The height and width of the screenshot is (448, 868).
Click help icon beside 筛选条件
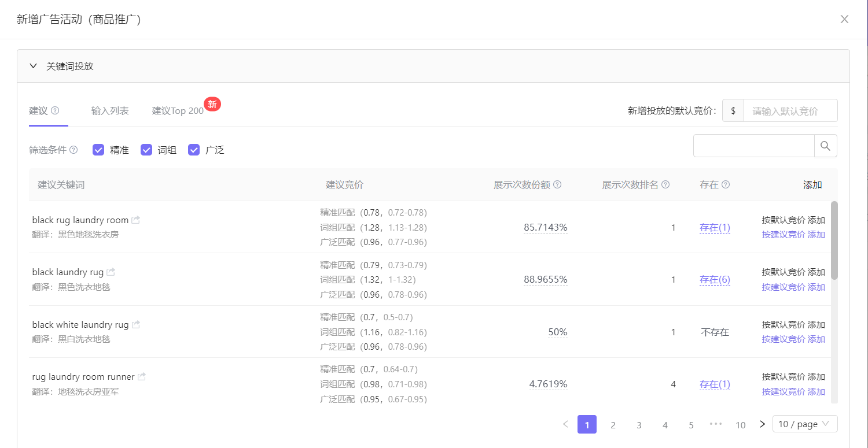click(x=73, y=150)
